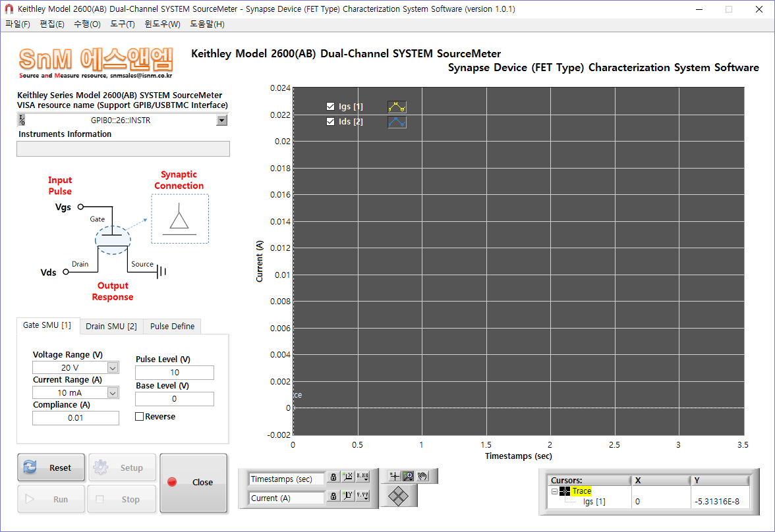Open the 수행(O) menu

click(87, 24)
